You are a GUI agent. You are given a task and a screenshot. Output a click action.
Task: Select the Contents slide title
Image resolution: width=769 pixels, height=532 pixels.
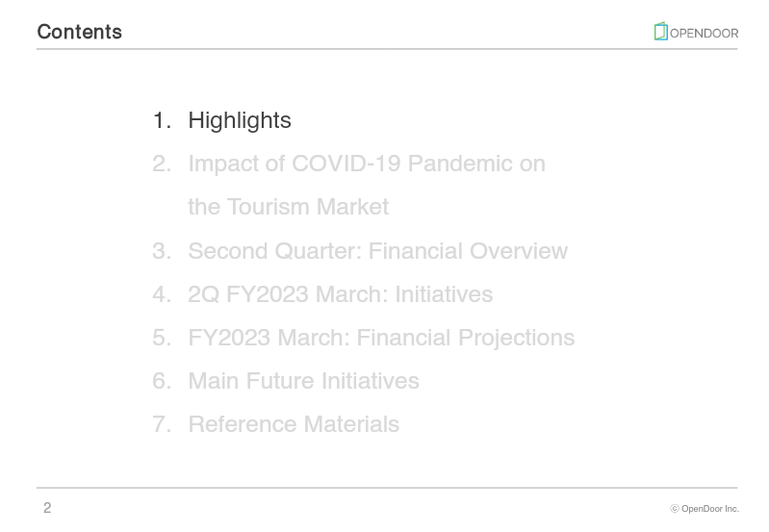coord(79,32)
